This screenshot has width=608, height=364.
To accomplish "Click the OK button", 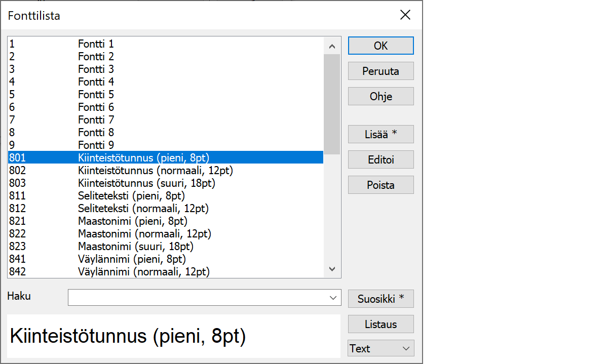I will pyautogui.click(x=381, y=46).
